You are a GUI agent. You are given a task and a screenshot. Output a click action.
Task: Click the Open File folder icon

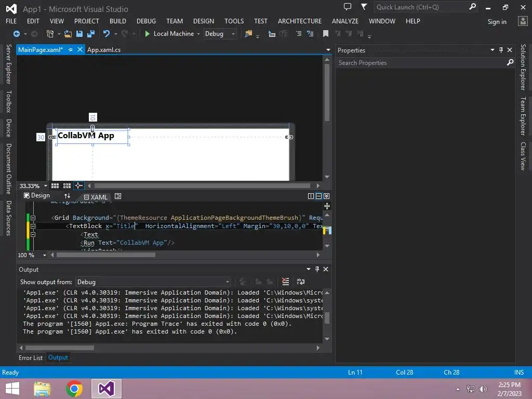click(68, 34)
